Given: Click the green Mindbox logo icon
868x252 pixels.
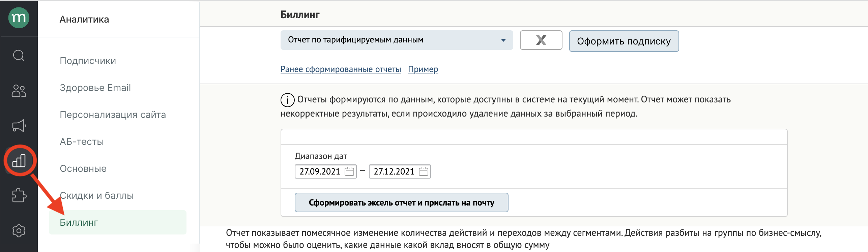Looking at the screenshot, I should click(19, 18).
